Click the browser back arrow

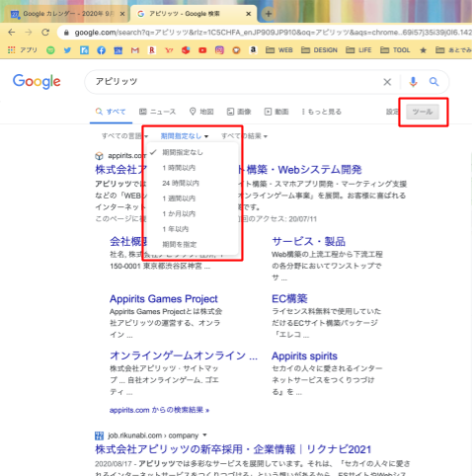coord(12,33)
